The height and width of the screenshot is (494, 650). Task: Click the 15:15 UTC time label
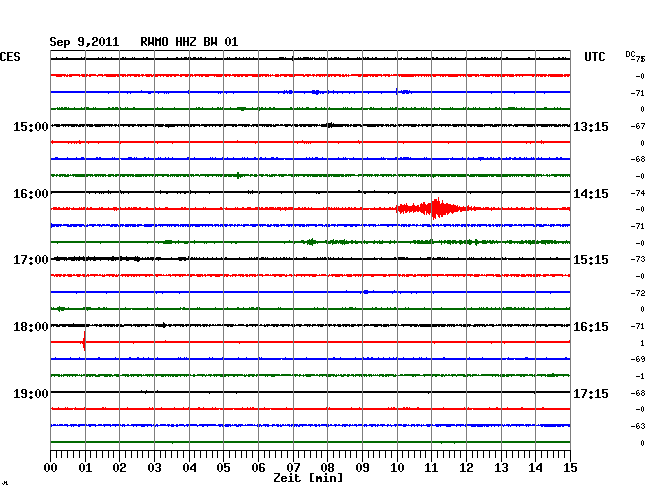(x=591, y=260)
